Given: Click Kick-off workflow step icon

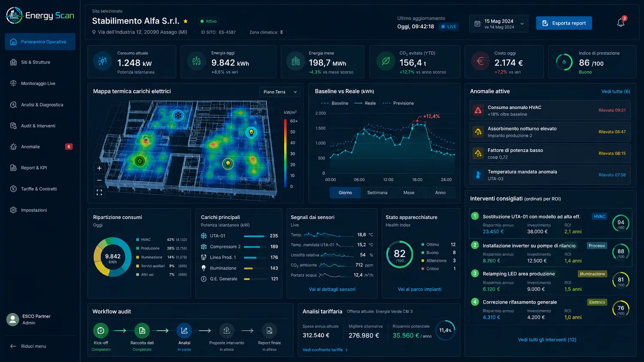Looking at the screenshot, I should coord(101,331).
